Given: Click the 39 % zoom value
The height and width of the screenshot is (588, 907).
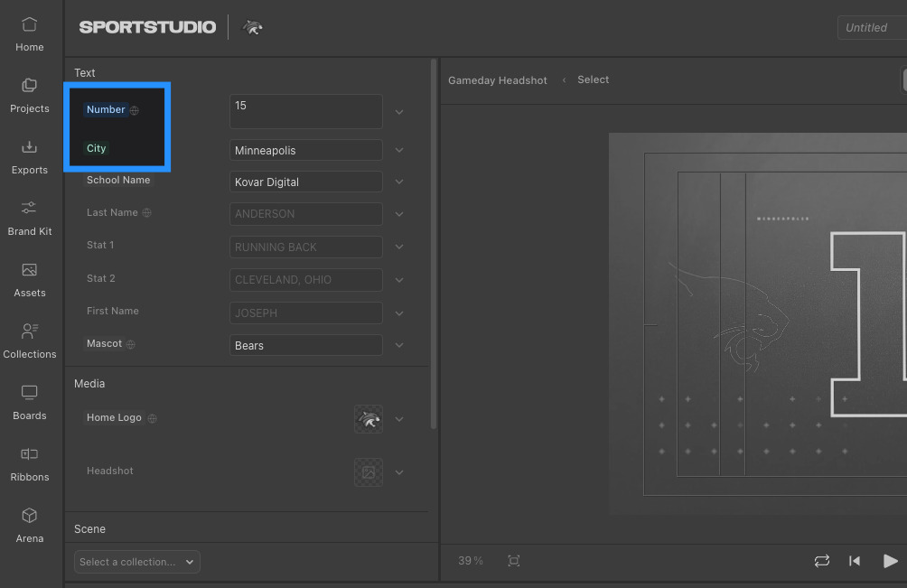Looking at the screenshot, I should pos(471,561).
